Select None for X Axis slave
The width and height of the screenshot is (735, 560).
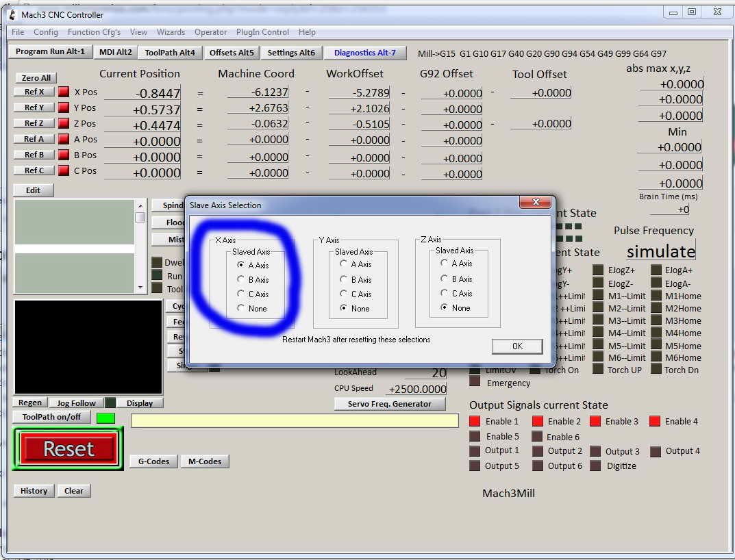pyautogui.click(x=241, y=308)
